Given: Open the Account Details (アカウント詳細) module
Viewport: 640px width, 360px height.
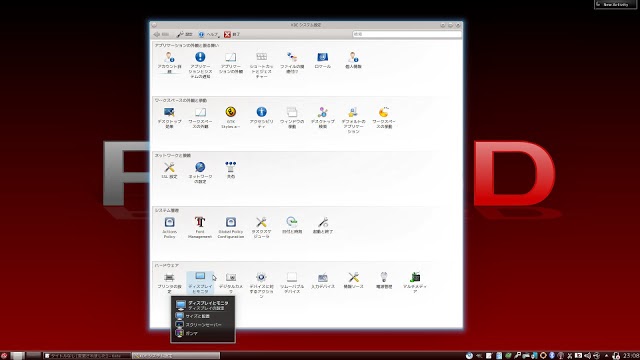Looking at the screenshot, I should click(x=169, y=62).
